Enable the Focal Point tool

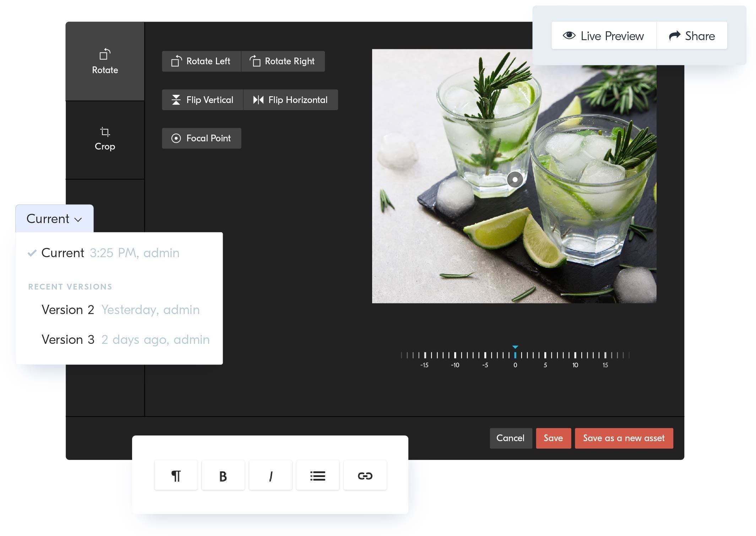coord(201,138)
